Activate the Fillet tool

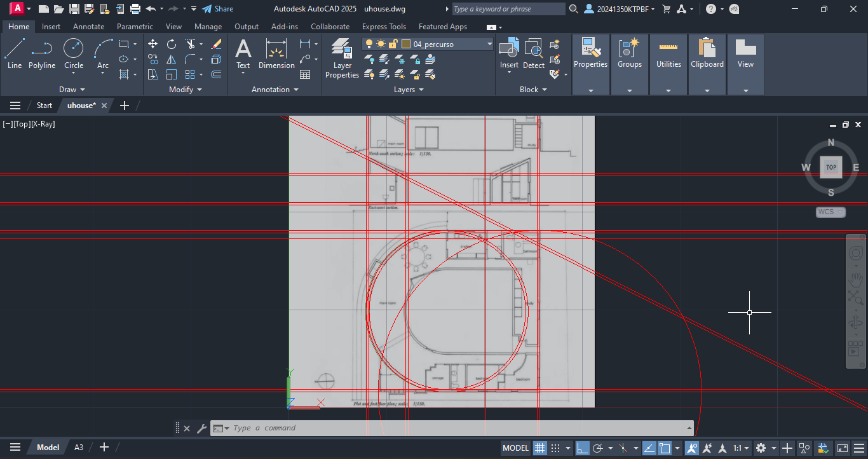tap(190, 59)
